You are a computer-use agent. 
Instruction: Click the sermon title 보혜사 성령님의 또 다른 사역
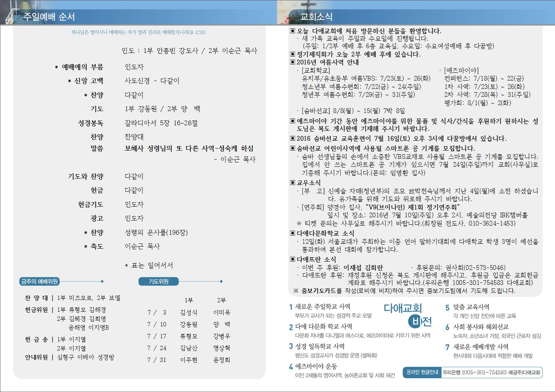(189, 149)
